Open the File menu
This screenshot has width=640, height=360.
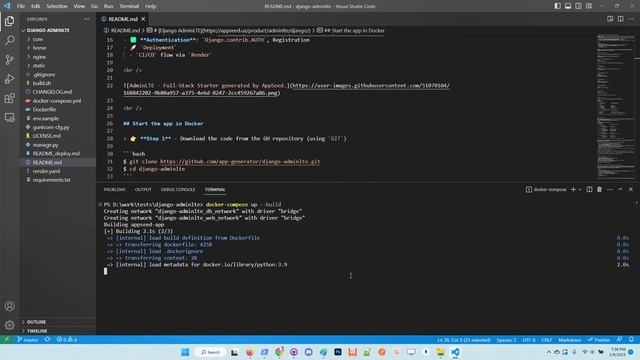pyautogui.click(x=21, y=6)
